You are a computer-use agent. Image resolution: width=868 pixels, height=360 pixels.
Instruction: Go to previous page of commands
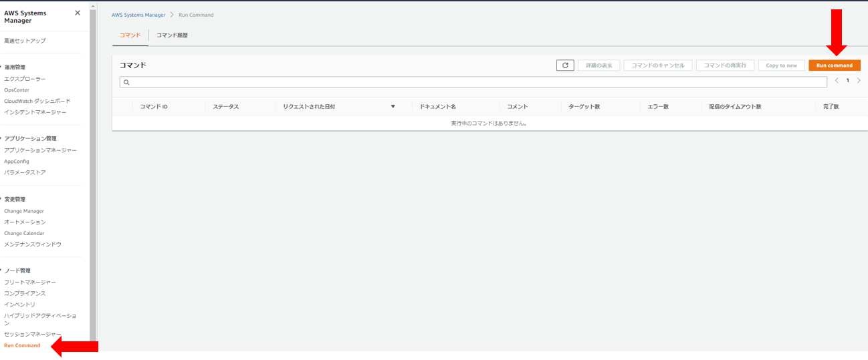[x=836, y=81]
